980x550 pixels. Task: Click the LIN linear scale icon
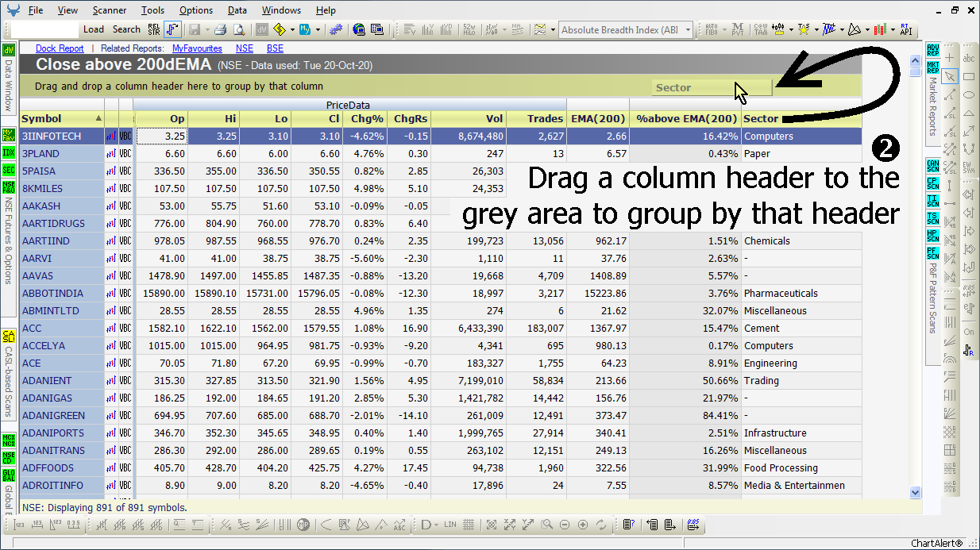pos(450,525)
